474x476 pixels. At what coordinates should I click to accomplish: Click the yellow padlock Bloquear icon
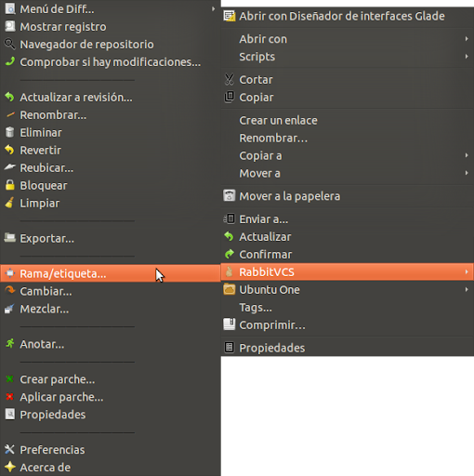coord(10,185)
